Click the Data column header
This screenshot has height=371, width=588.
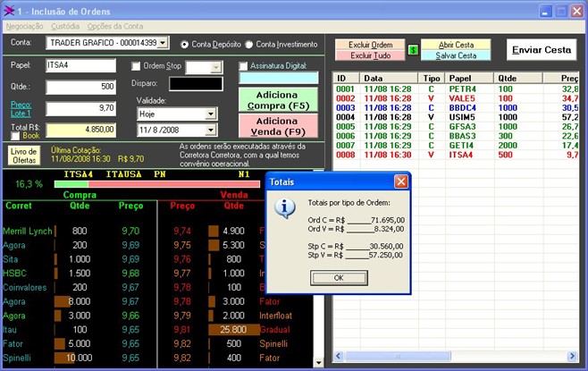click(389, 79)
